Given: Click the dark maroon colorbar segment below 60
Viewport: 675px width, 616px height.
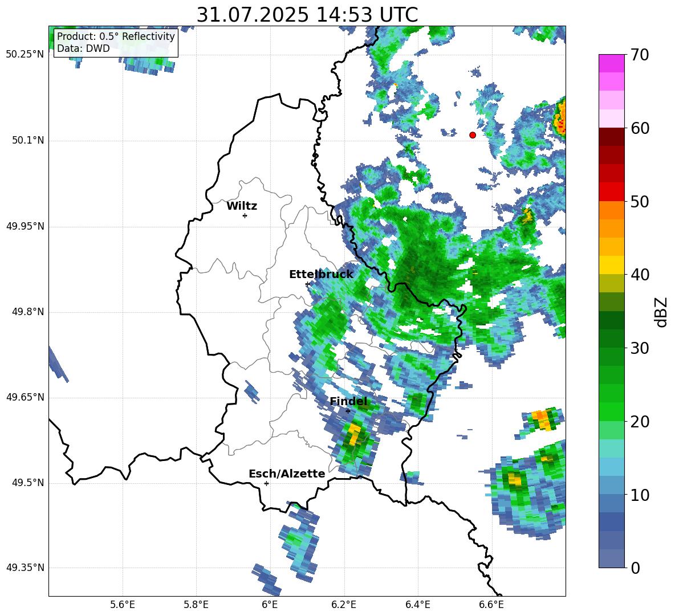Looking at the screenshot, I should tap(611, 137).
